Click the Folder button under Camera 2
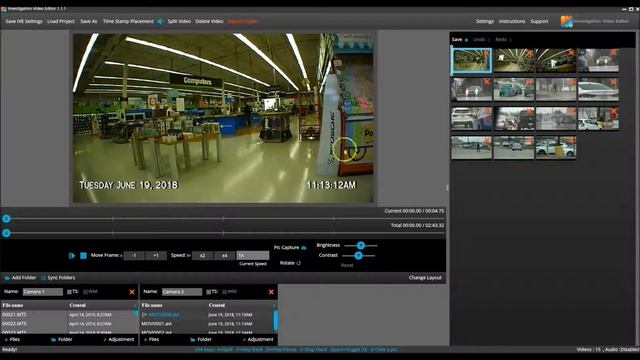The height and width of the screenshot is (360, 640). point(201,339)
